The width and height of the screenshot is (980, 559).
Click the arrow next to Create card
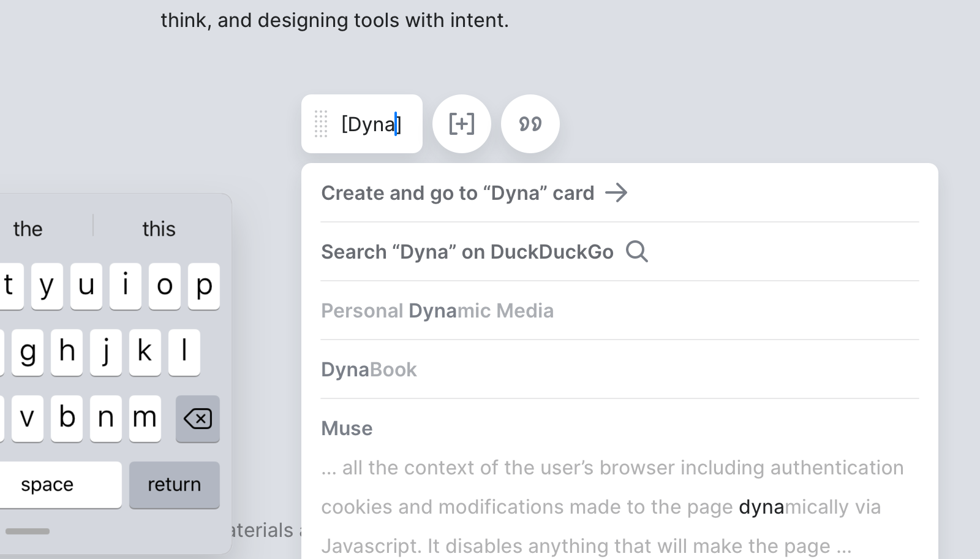pos(616,193)
